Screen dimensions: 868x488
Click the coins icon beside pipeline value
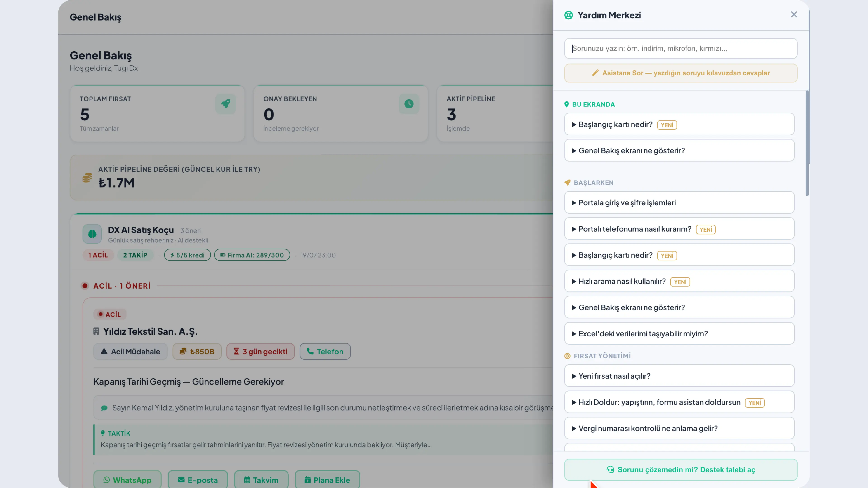coord(87,178)
